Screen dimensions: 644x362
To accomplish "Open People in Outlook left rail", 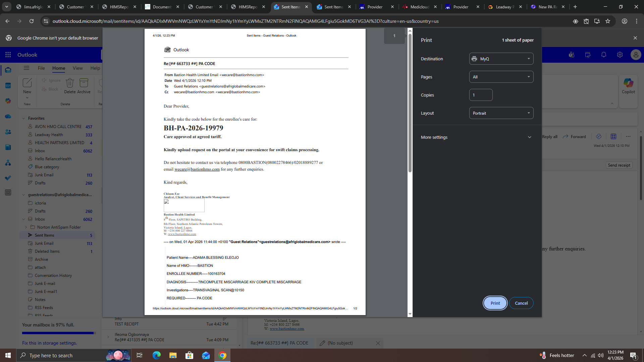I will tap(8, 132).
